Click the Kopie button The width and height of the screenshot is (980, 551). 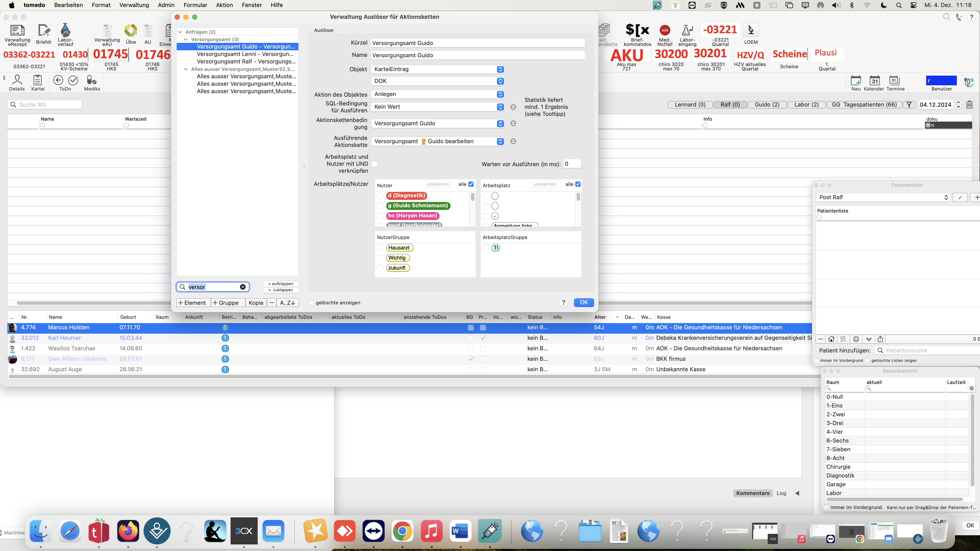coord(256,303)
